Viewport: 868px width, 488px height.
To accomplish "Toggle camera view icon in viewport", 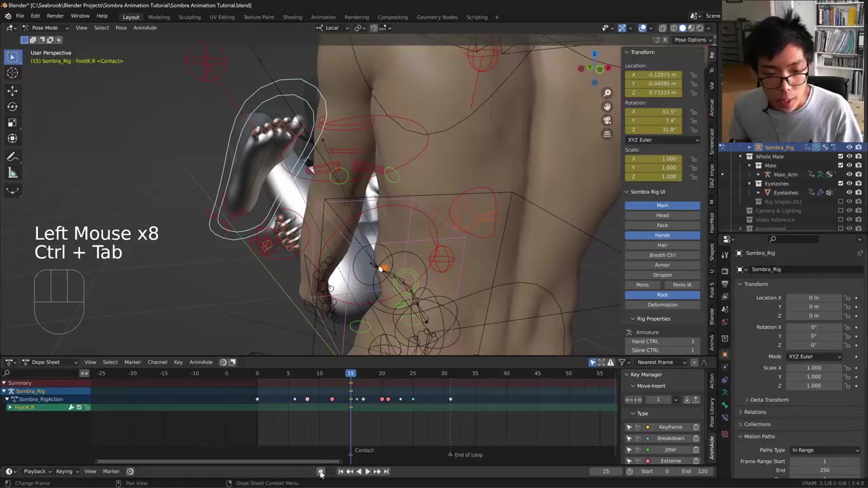I will tap(607, 120).
